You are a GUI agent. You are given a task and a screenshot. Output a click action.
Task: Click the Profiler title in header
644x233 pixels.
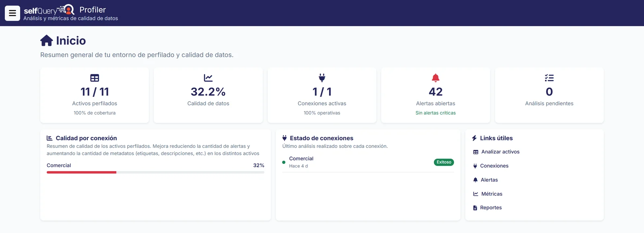tap(93, 10)
